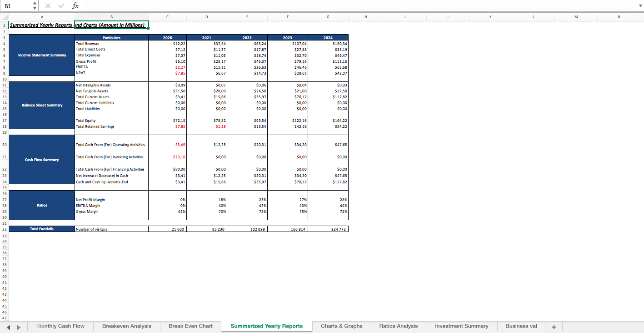Select column A header

[42, 17]
